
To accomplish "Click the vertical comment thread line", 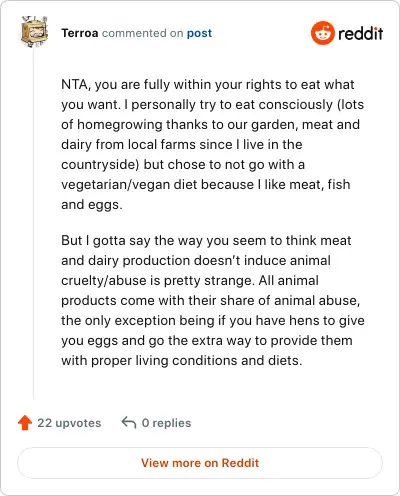I will click(x=33, y=223).
